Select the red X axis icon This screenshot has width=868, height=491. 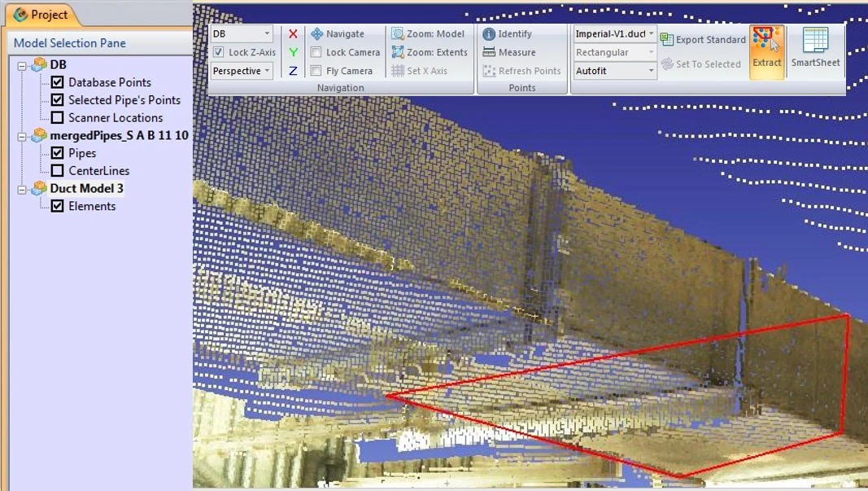click(x=293, y=34)
